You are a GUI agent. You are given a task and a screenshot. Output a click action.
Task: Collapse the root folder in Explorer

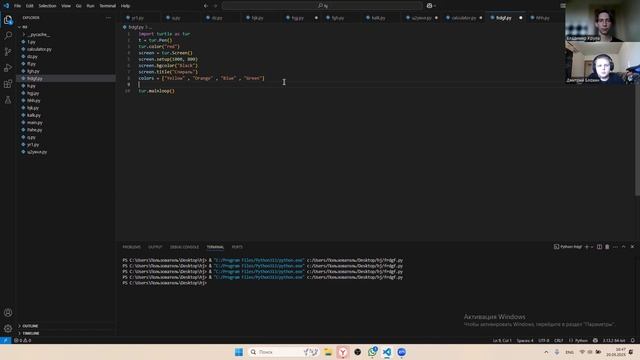[x=24, y=27]
